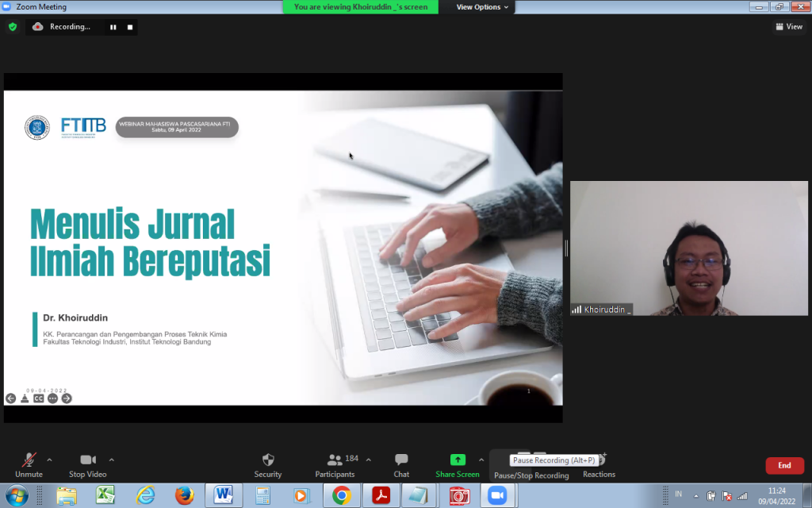The image size is (812, 508).
Task: Click the Zoom icon in taskbar
Action: [497, 496]
